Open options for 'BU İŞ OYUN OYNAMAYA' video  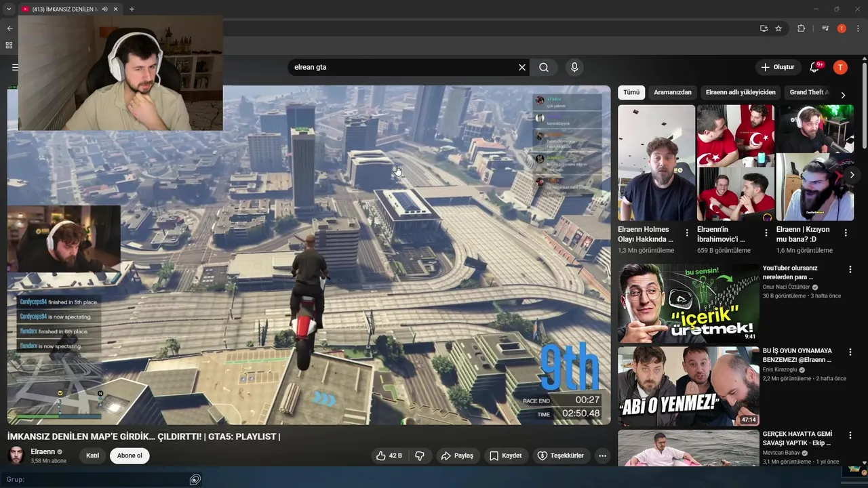(x=850, y=352)
